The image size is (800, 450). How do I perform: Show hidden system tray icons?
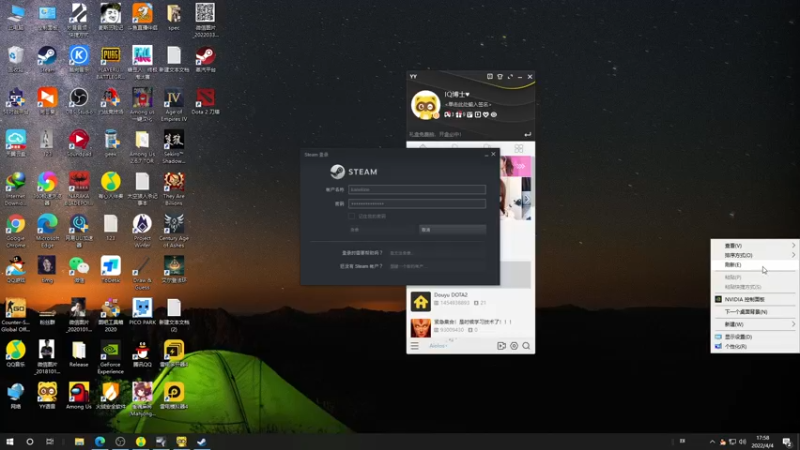click(712, 442)
